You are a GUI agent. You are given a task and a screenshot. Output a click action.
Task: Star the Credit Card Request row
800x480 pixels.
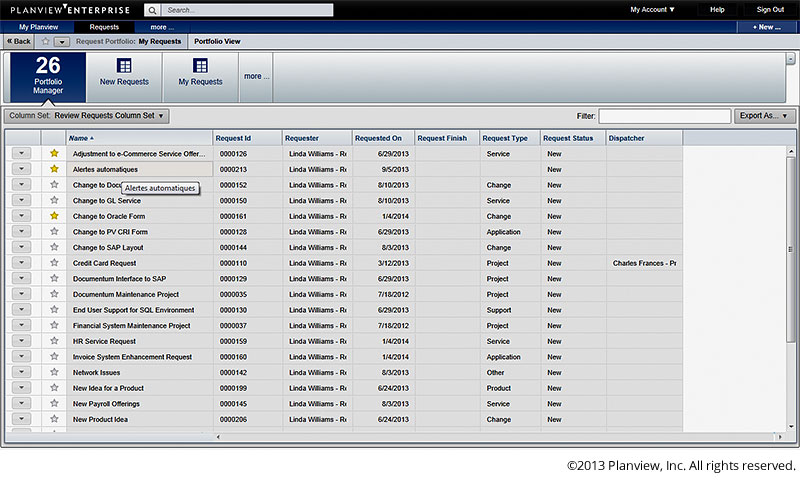(54, 263)
